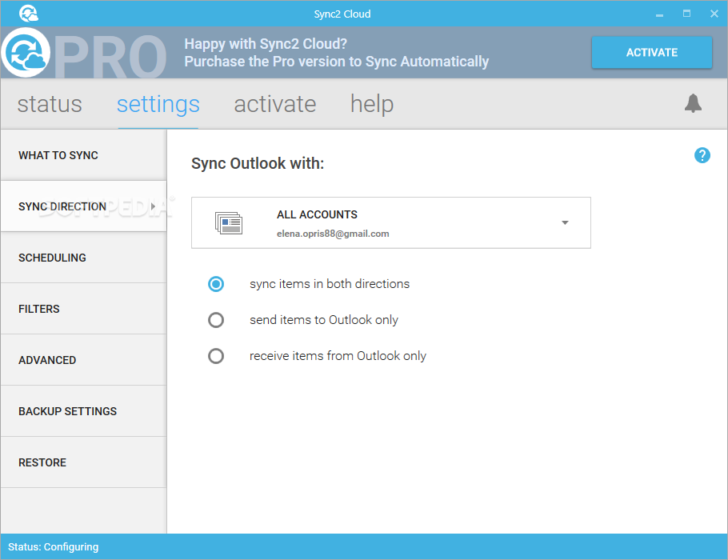Click the All Accounts stacked windows icon
Screen dimensions: 728x560
[x=229, y=223]
